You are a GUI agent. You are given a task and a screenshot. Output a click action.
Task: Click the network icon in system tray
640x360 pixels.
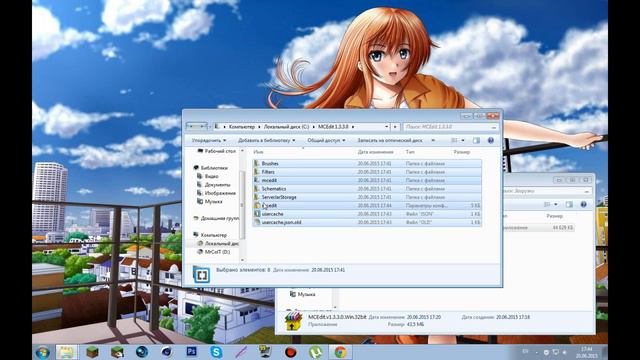click(556, 352)
